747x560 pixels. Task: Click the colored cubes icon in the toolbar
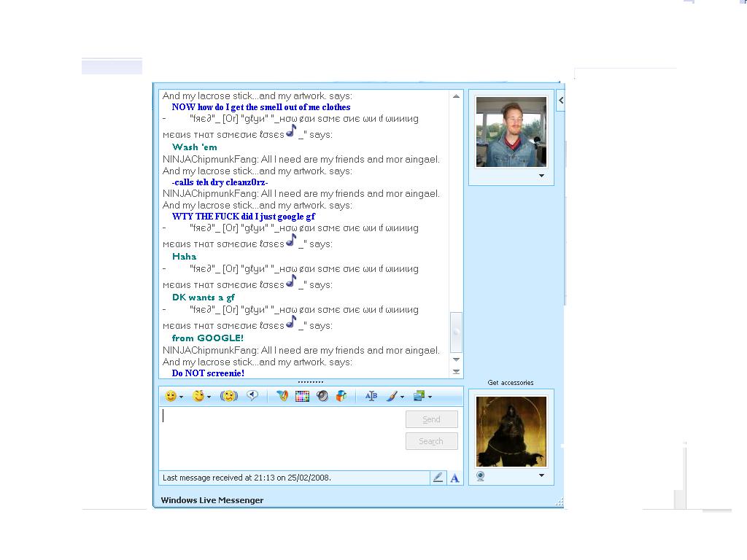coord(341,396)
